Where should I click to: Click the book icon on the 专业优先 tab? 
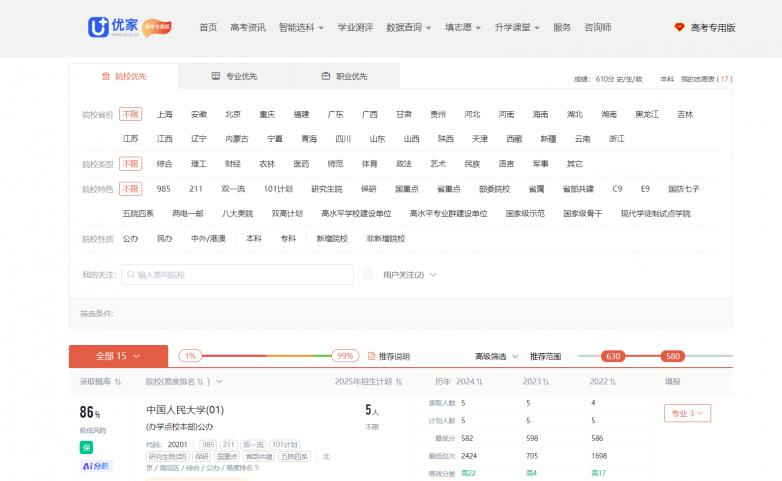coord(215,76)
